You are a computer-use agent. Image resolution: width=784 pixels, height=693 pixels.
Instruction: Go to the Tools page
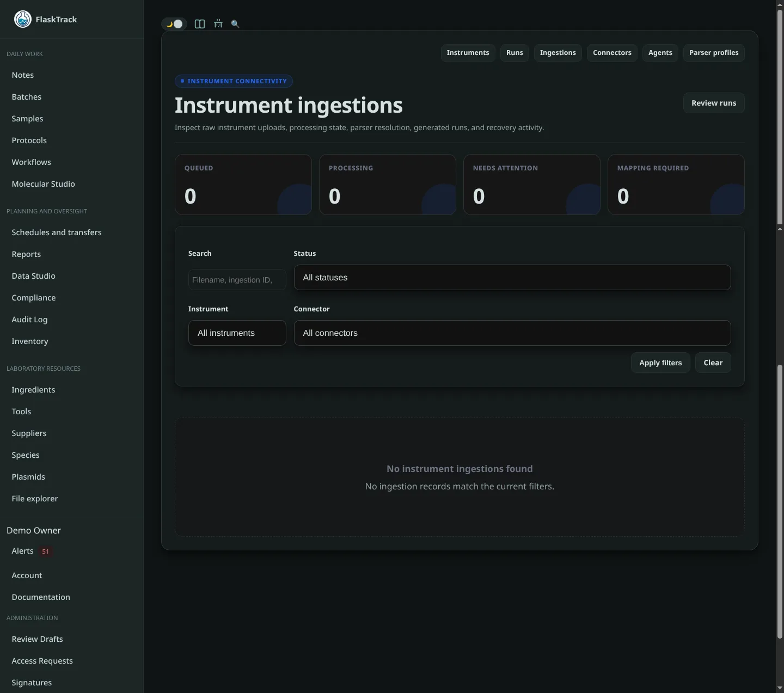point(21,412)
